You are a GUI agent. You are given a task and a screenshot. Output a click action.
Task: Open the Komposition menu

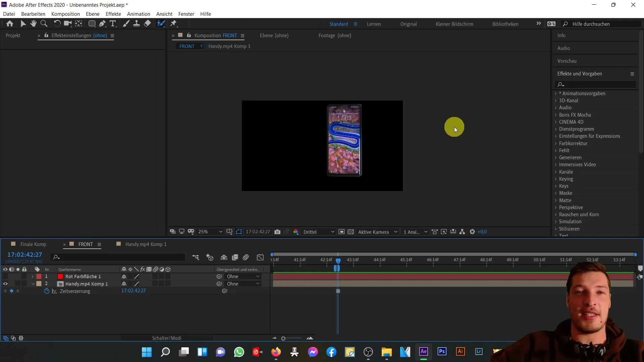65,14
